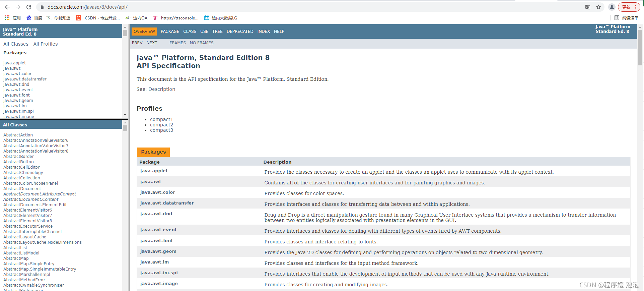Open AbstractMap.SimpleEntry class link
The height and width of the screenshot is (291, 644).
[29, 264]
